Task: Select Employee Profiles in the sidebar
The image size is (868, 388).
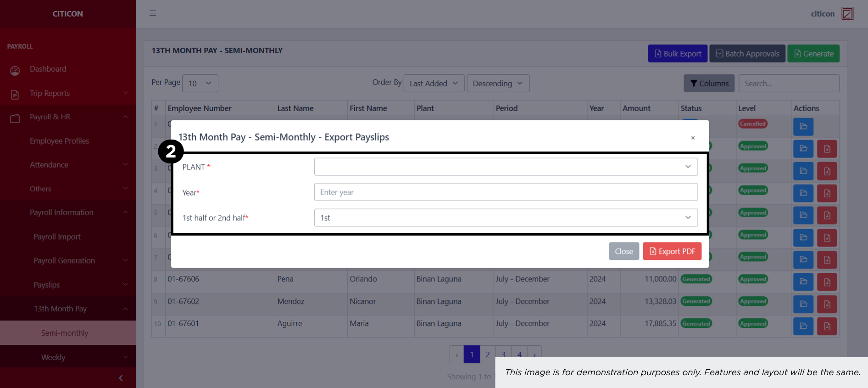Action: 60,141
